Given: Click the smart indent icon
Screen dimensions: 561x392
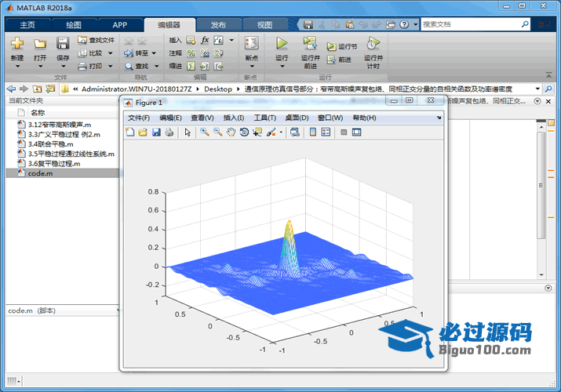Looking at the screenshot, I should [x=191, y=66].
